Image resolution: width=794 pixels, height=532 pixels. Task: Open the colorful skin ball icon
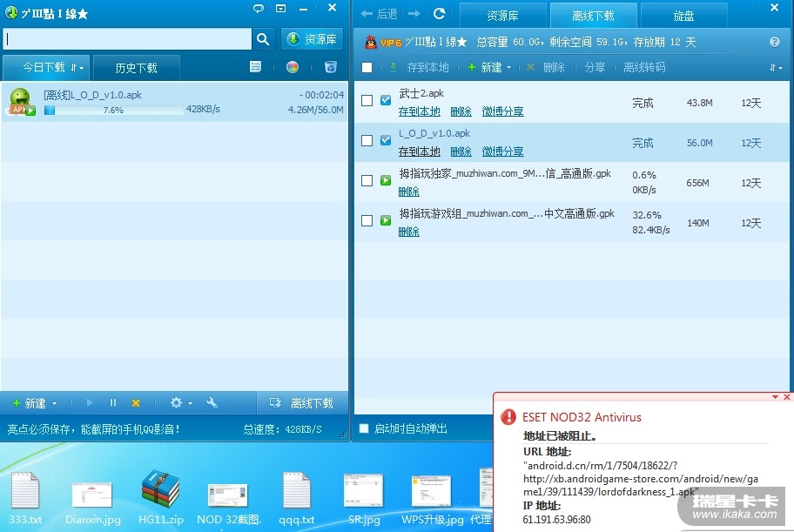point(293,67)
